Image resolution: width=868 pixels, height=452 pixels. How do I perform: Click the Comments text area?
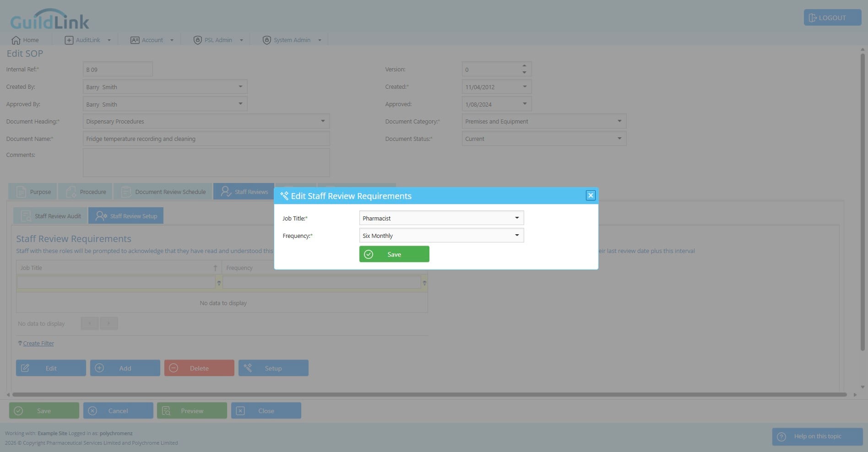(x=206, y=162)
